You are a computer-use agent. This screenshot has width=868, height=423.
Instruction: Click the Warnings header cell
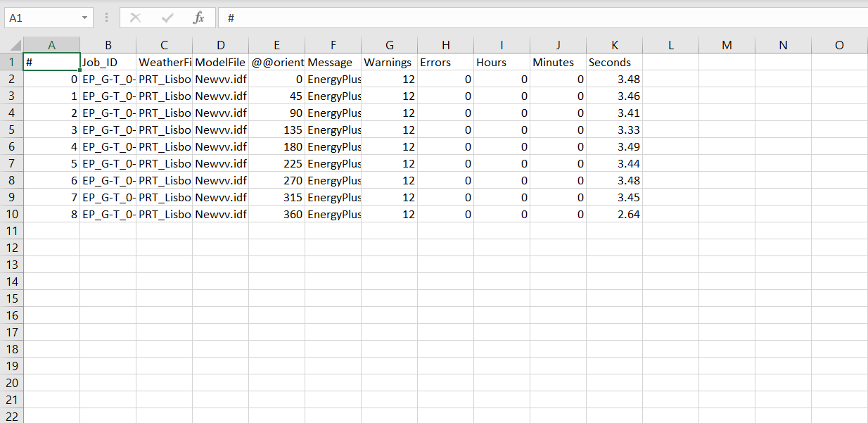(389, 62)
